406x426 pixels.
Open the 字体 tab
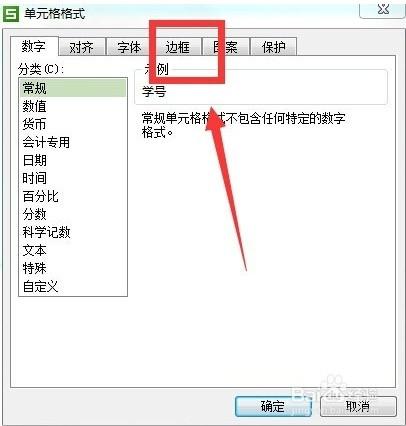tap(129, 47)
